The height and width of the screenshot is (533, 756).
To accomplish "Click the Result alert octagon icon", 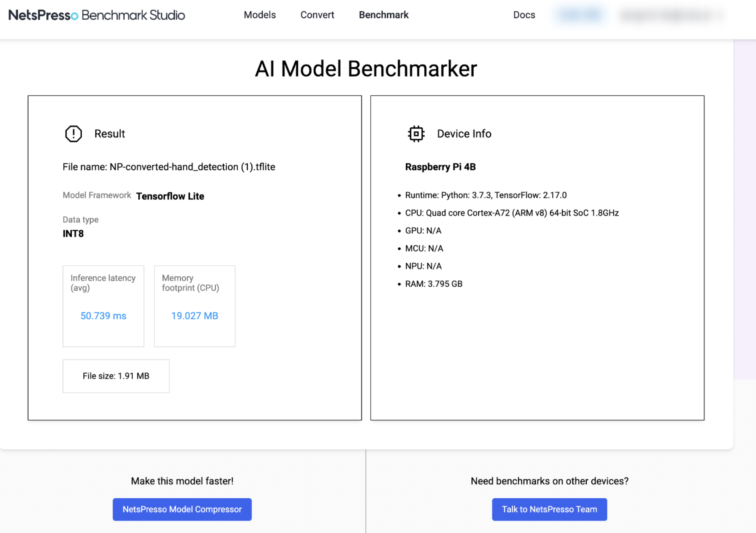I will [x=73, y=134].
